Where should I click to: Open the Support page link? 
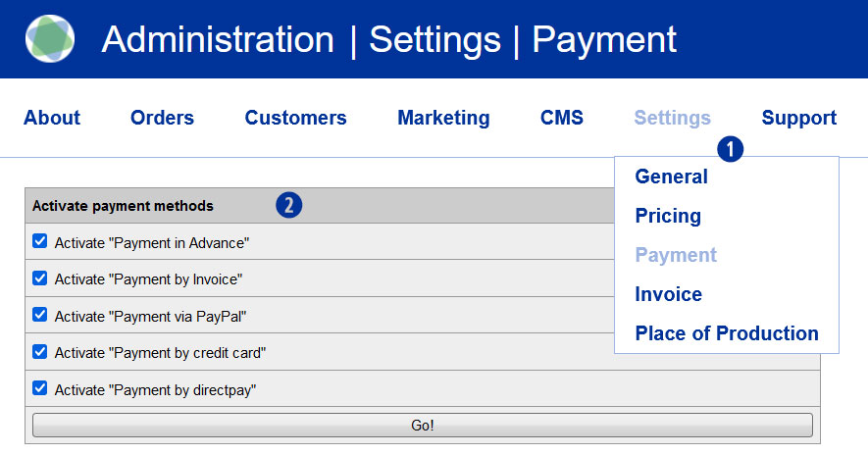[798, 118]
